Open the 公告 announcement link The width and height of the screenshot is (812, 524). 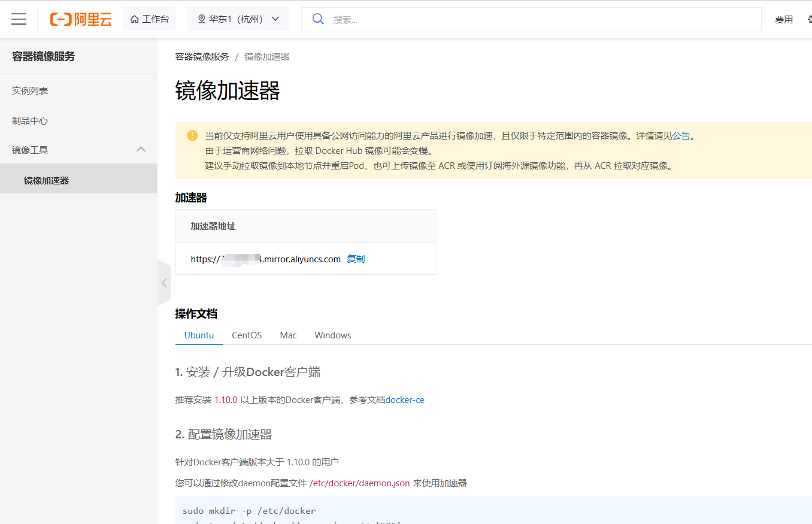[681, 135]
